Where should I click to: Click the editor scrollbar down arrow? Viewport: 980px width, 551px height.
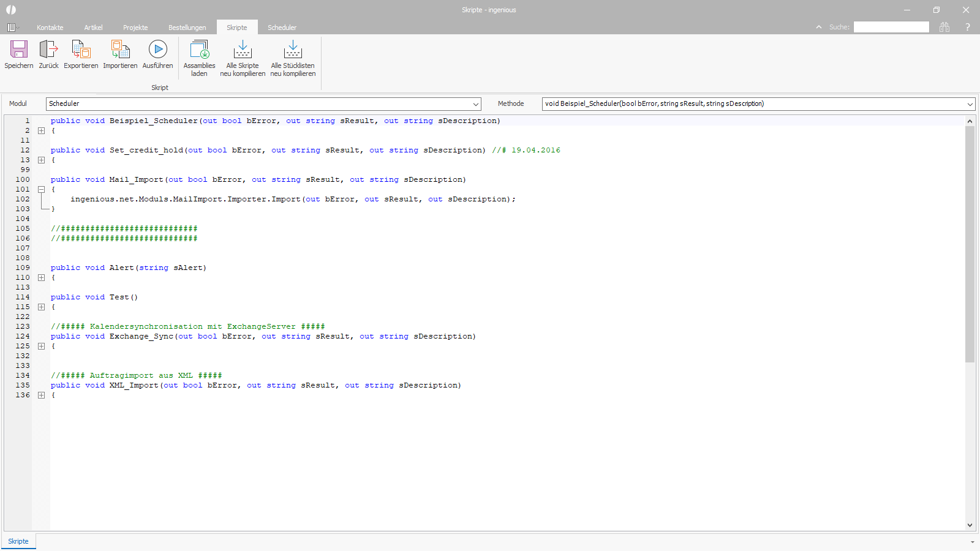point(970,525)
